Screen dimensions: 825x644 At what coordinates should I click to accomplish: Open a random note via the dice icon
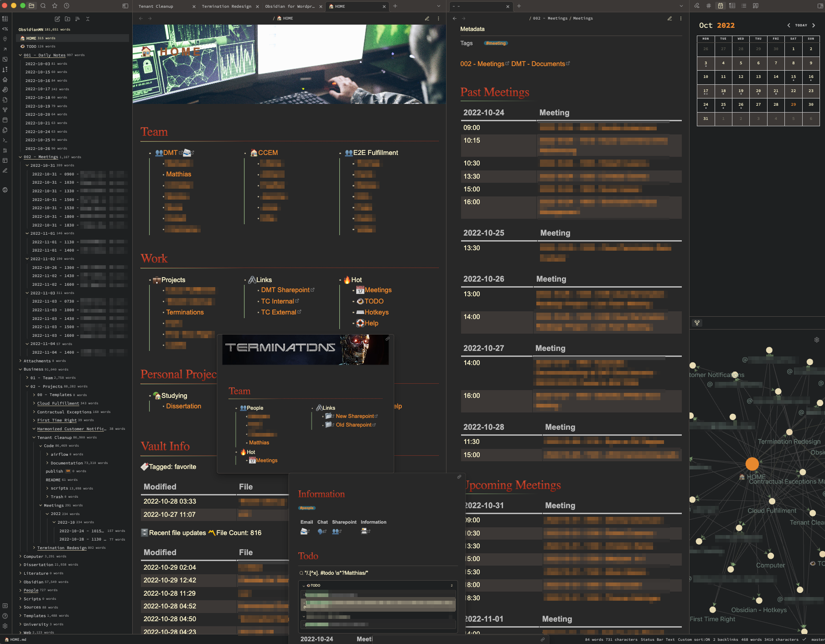point(5,59)
